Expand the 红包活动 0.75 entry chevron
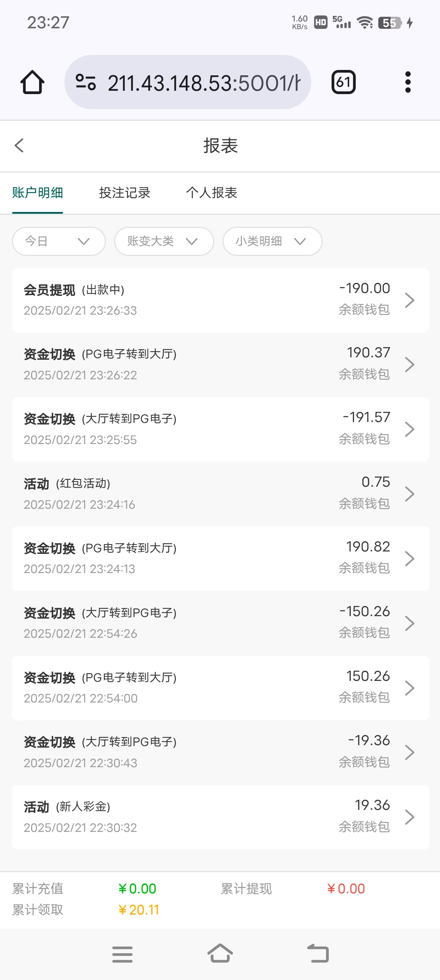 pos(409,494)
